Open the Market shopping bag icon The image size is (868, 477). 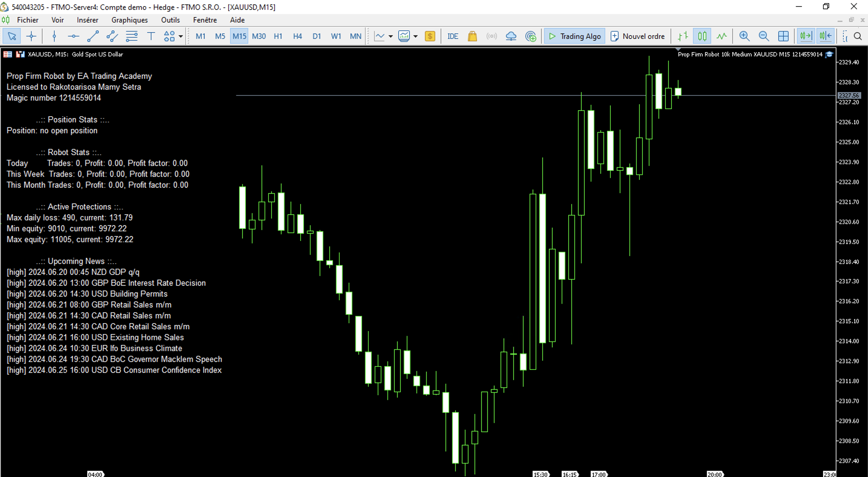pyautogui.click(x=472, y=36)
